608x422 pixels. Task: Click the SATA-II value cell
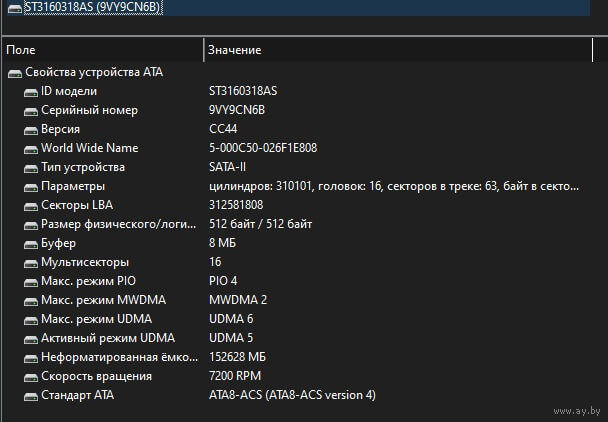229,167
